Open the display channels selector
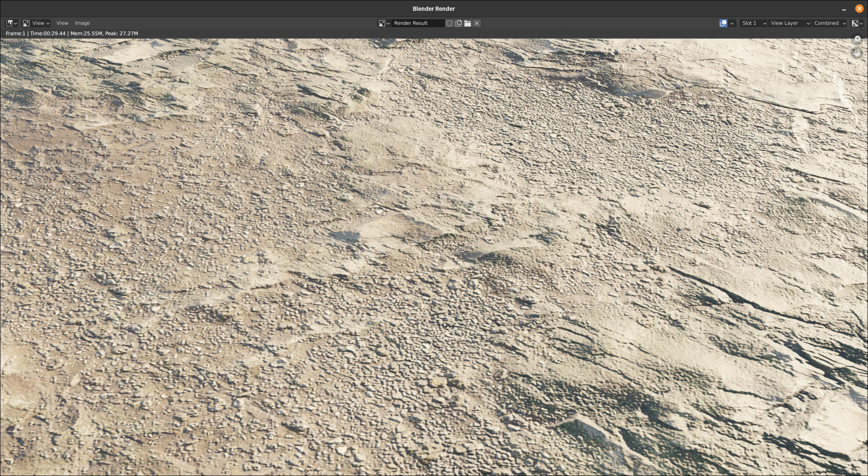This screenshot has height=476, width=868. (857, 23)
